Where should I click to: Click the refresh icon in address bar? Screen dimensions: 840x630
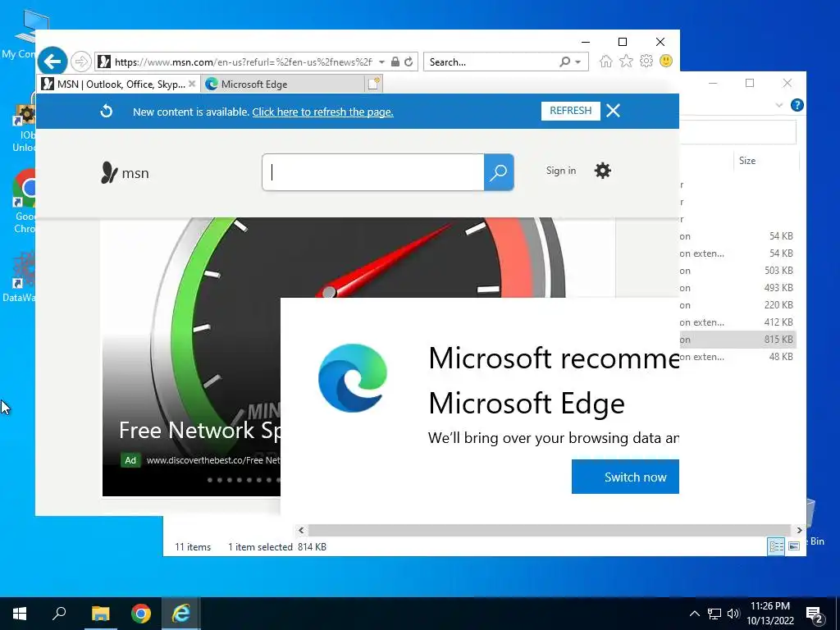409,62
